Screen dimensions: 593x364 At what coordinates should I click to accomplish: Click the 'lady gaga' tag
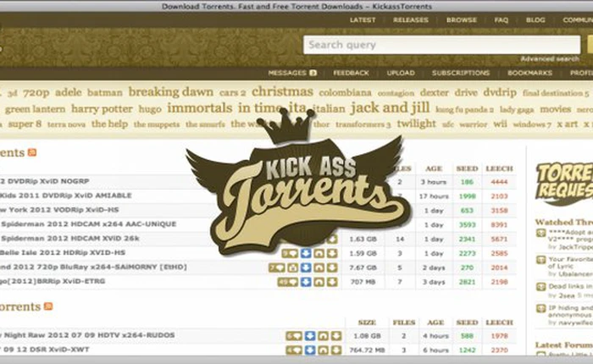point(517,109)
